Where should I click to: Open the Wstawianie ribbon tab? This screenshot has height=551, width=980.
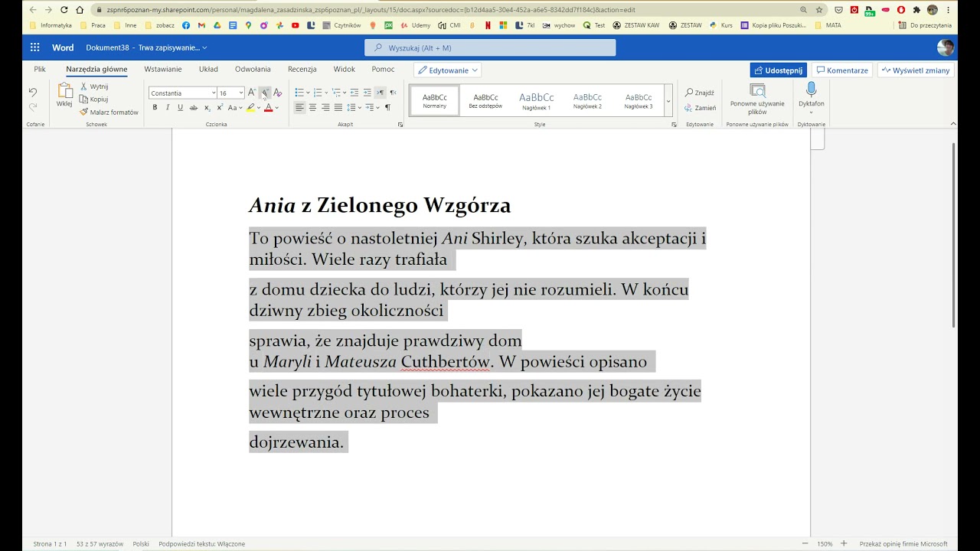163,69
